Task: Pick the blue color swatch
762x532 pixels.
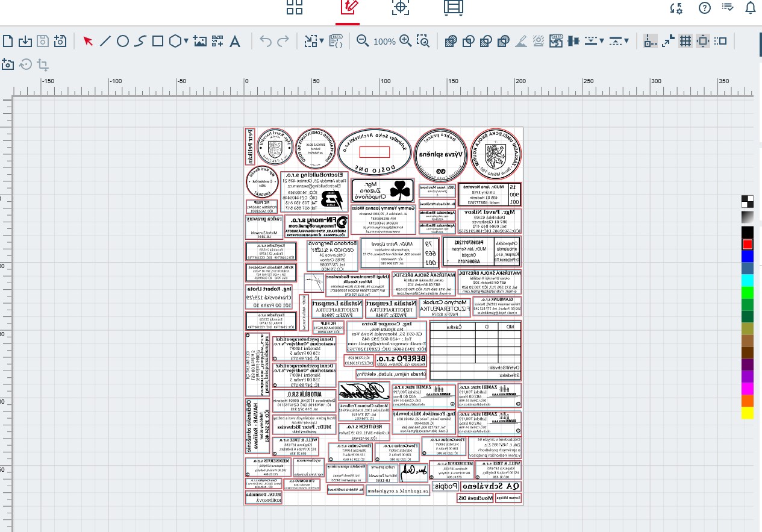Action: (747, 256)
